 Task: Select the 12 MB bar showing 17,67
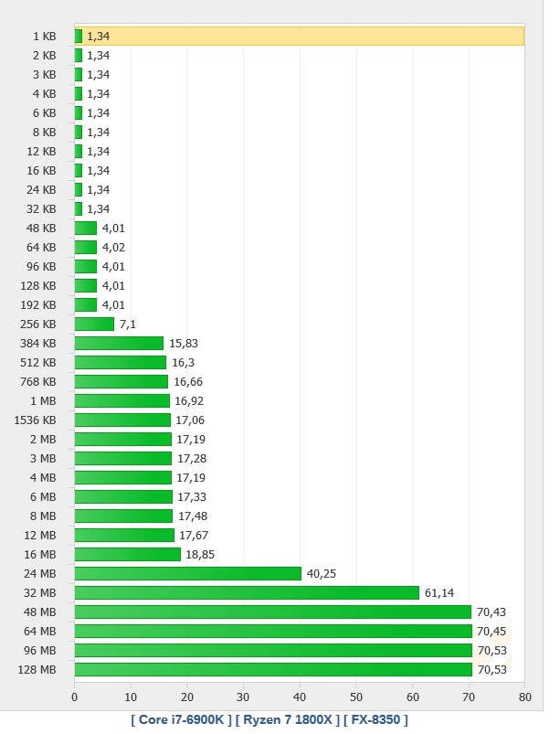(x=124, y=535)
